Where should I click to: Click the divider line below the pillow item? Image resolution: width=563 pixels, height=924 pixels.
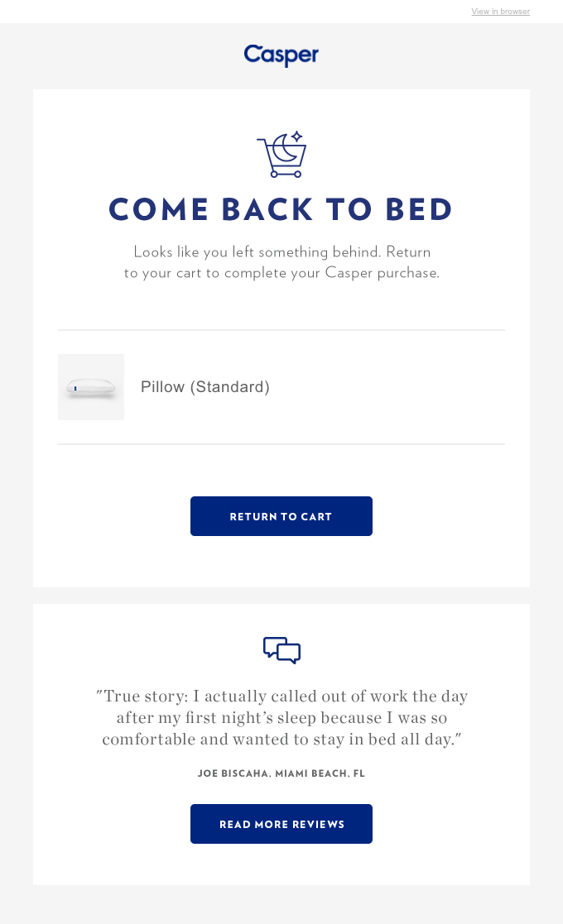click(x=281, y=444)
